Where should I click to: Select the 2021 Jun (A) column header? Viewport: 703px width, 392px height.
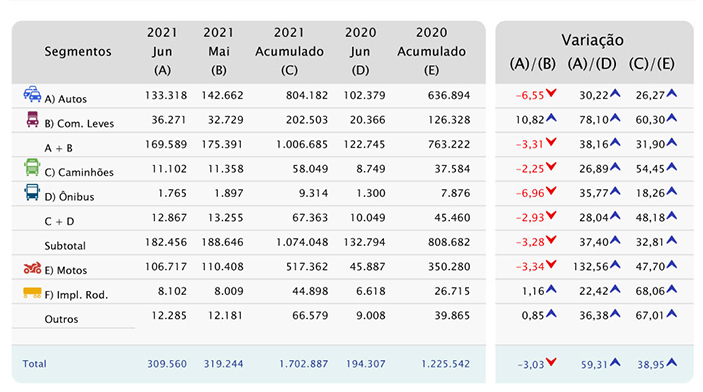pyautogui.click(x=162, y=51)
